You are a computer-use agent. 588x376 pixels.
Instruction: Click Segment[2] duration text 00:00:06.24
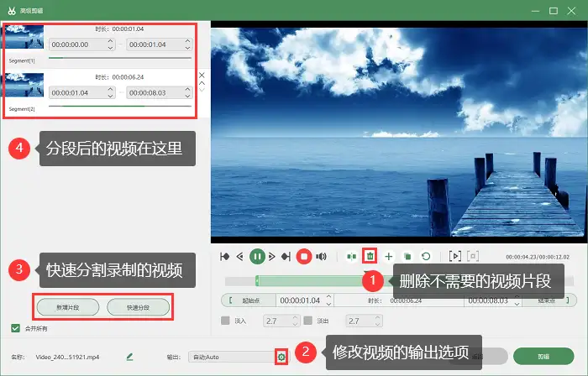click(x=128, y=77)
